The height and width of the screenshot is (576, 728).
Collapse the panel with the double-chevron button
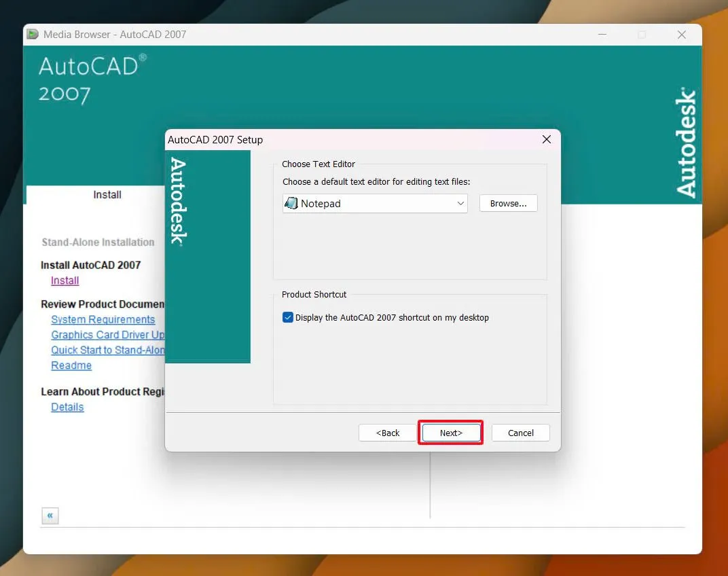[x=50, y=516]
